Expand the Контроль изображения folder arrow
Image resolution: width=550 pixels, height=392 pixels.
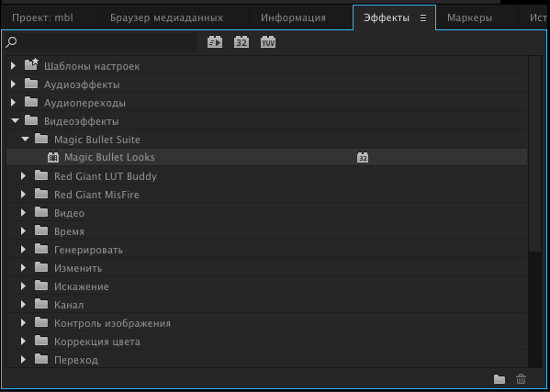coord(24,322)
